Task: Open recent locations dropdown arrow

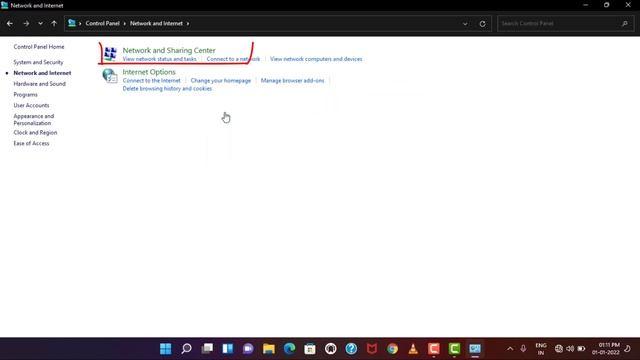Action: (x=40, y=24)
